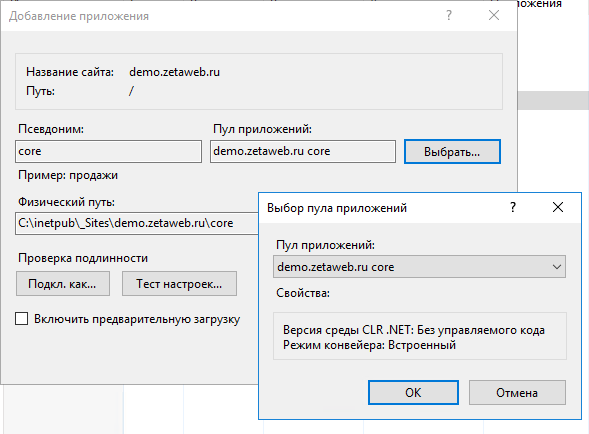Cancel pool selection with Отмена
The image size is (589, 434).
coord(517,392)
